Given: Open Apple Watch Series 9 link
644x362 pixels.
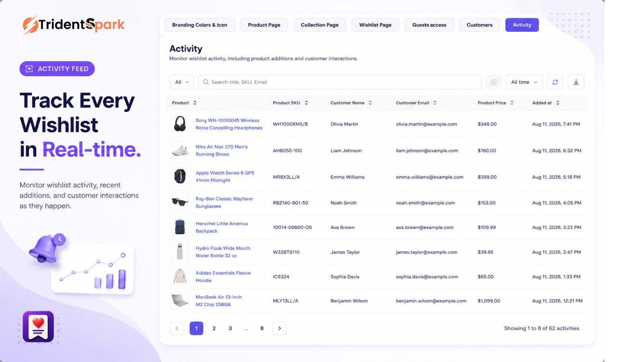Looking at the screenshot, I should pos(225,177).
